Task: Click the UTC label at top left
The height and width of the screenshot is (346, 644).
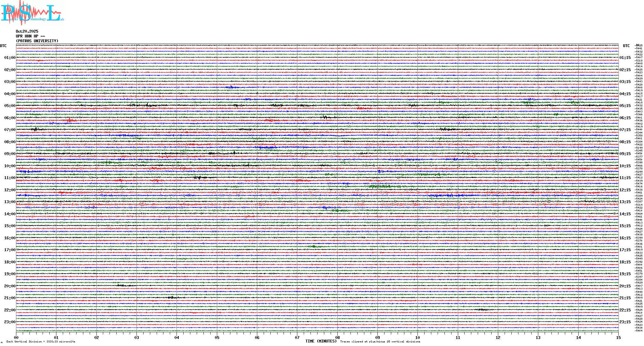Action: click(x=3, y=46)
